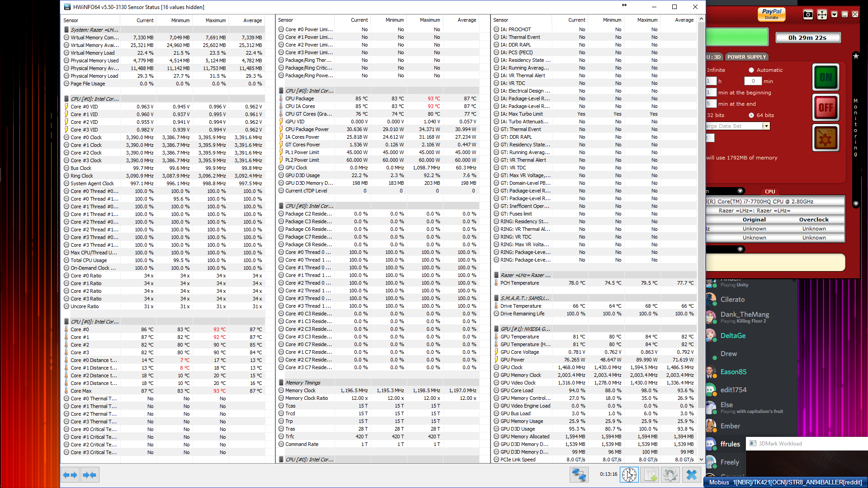
Task: Click Ember's avatar in the member list
Action: (x=711, y=426)
